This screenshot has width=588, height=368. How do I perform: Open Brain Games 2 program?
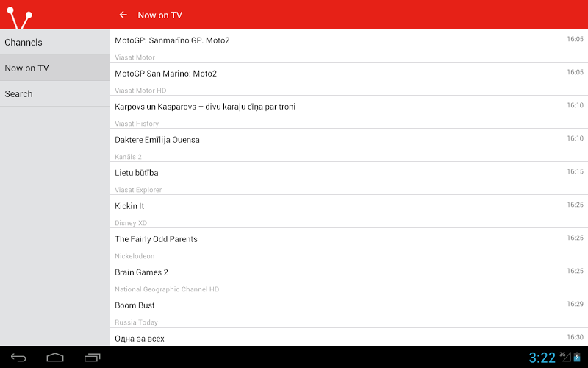coord(348,277)
